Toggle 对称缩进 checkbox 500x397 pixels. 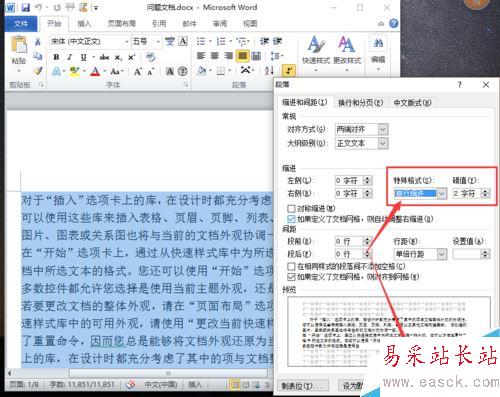[291, 208]
